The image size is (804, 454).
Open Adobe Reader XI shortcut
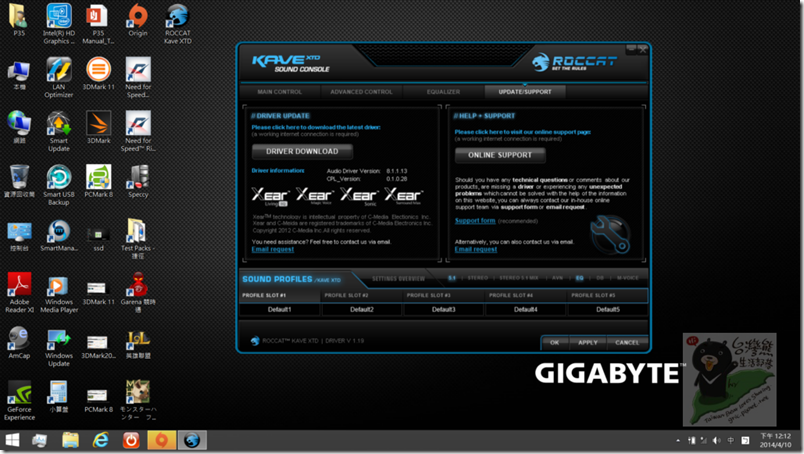(19, 292)
